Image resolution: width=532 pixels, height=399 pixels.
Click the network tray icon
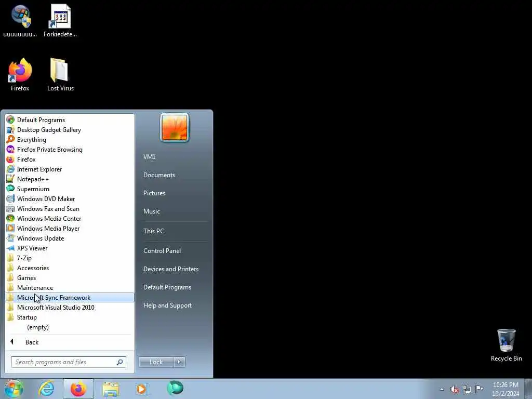click(467, 389)
